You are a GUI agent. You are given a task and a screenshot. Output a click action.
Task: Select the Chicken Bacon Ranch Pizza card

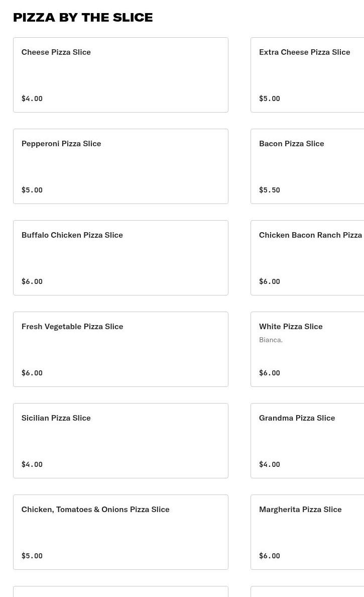coord(307,257)
